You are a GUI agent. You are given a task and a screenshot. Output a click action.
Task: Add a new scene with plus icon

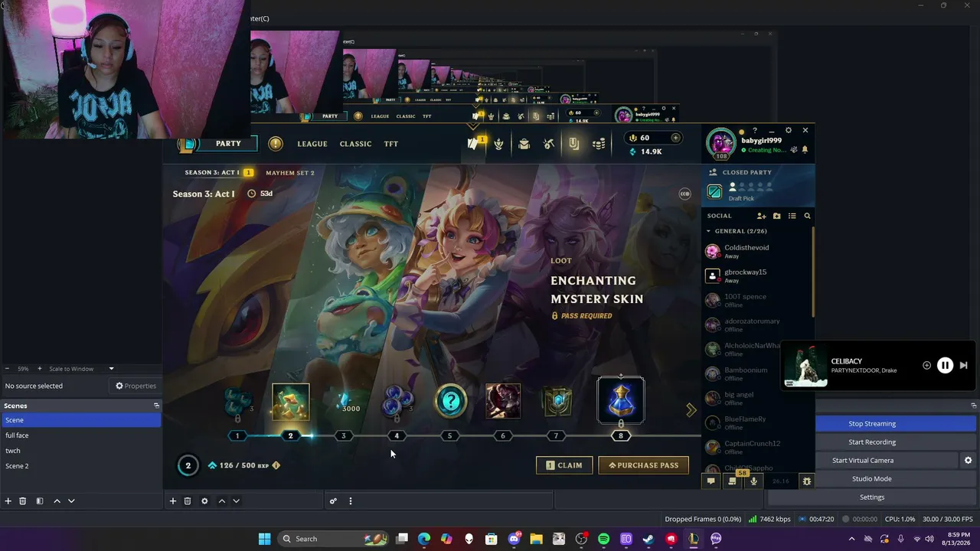pyautogui.click(x=8, y=501)
